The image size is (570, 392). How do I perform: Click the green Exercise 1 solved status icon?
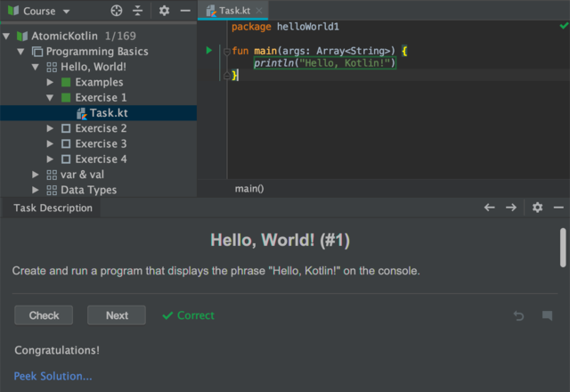pyautogui.click(x=66, y=97)
